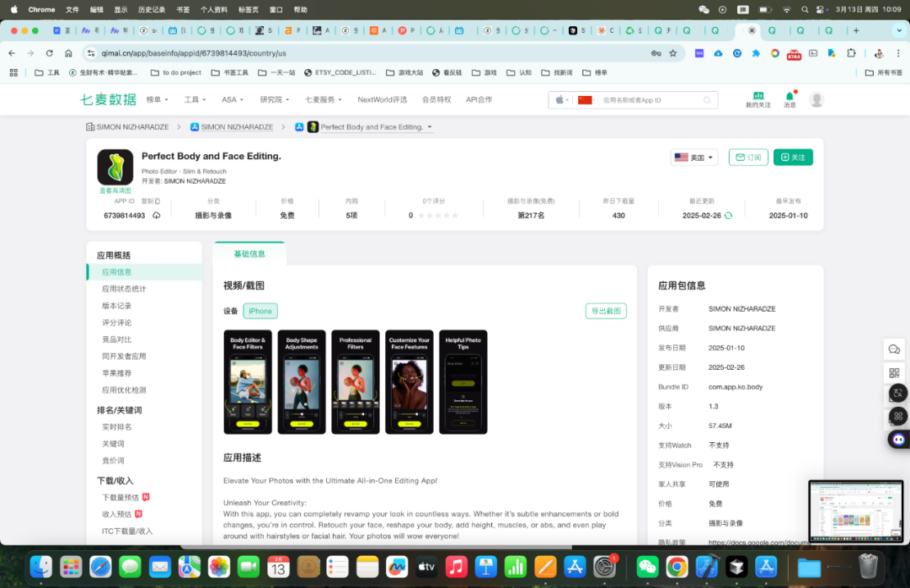Click the Perfect Body app icon image
This screenshot has width=910, height=588.
point(115,167)
